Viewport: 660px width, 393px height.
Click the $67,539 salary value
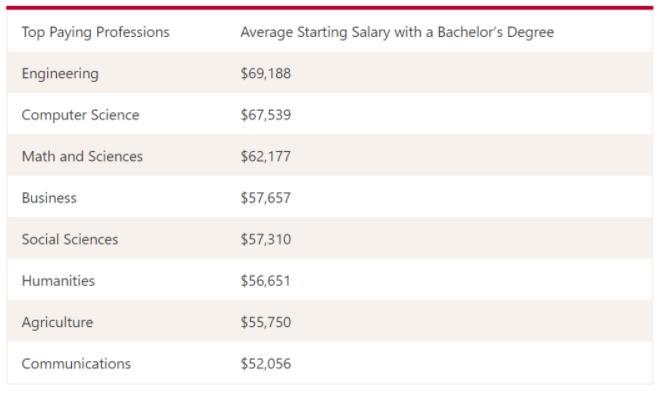266,115
